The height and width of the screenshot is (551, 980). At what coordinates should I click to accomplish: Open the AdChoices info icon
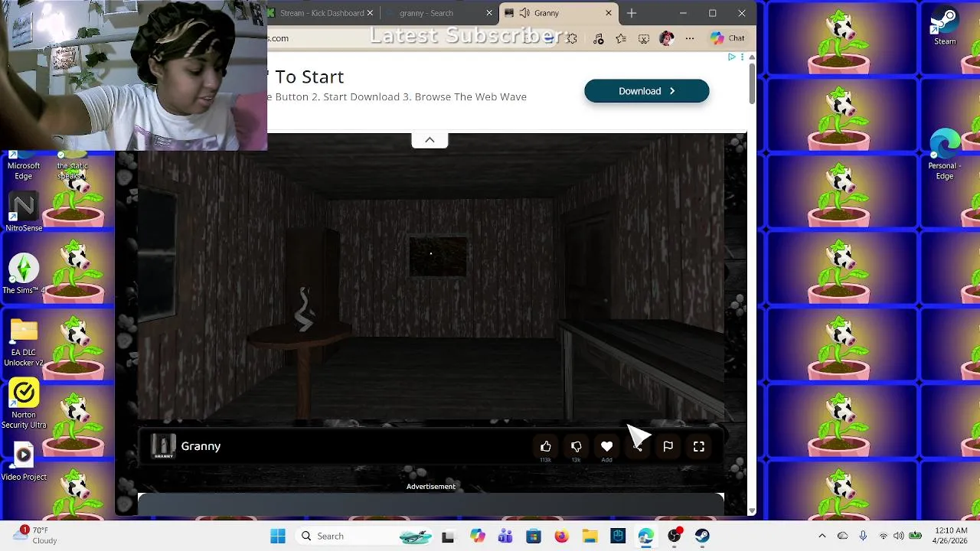coord(732,57)
